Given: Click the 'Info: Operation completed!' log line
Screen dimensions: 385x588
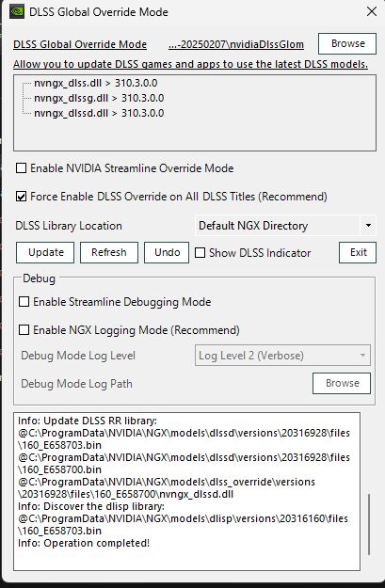Looking at the screenshot, I should 84,543.
